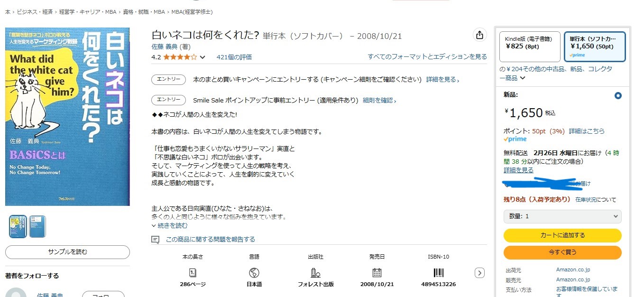Screen dimensions: 644x297
Task: Expand the star rating breakdown chevron
Action: pyautogui.click(x=202, y=57)
